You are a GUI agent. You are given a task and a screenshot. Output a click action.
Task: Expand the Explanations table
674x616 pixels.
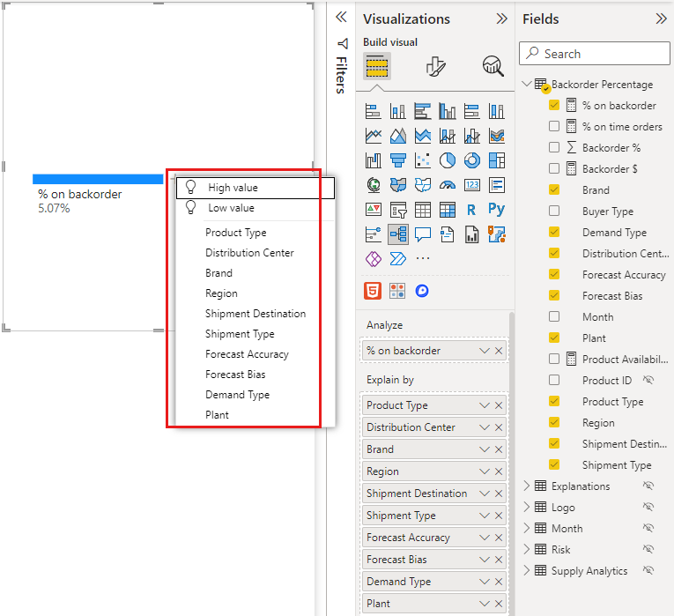[527, 486]
